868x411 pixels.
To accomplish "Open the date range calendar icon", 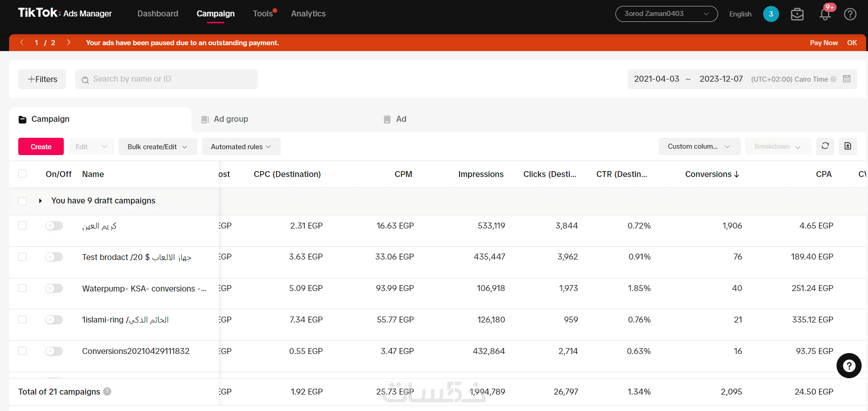I will coord(847,79).
